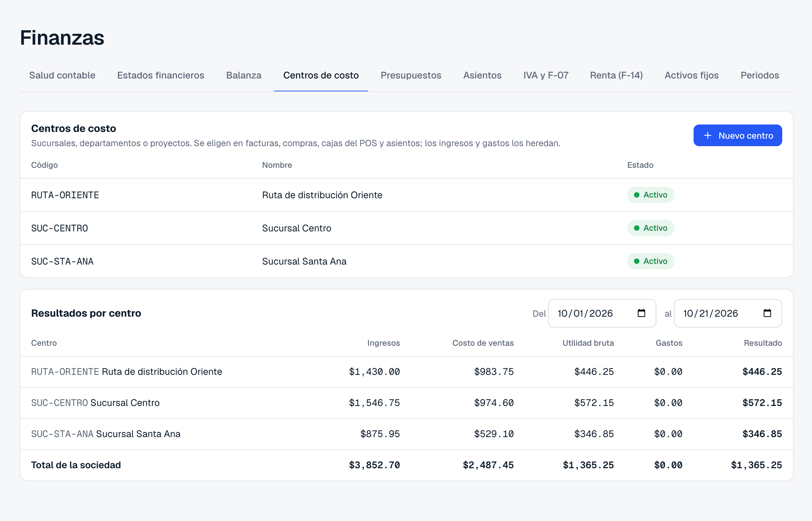Go to the Renta (F-14) tab
812x521 pixels.
point(616,75)
